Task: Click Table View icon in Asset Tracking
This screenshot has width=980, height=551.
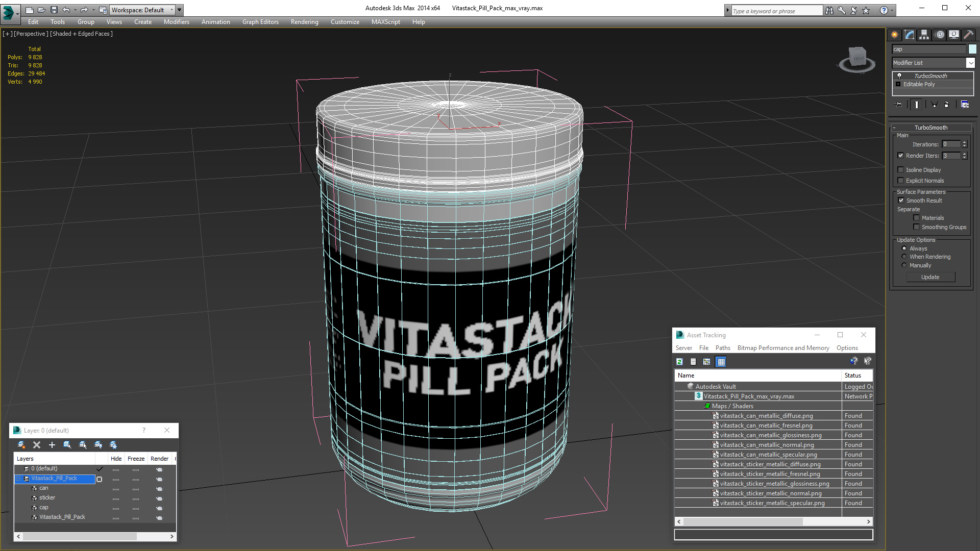Action: (x=721, y=362)
